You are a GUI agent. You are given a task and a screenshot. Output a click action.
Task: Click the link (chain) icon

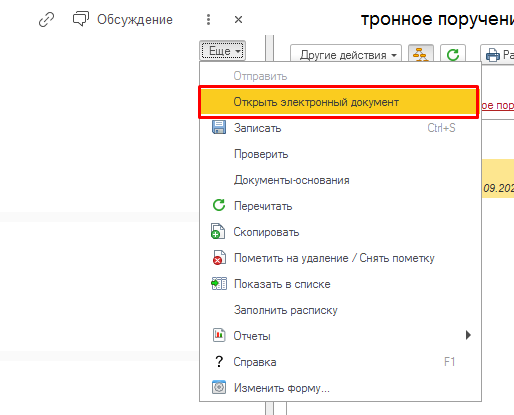(x=46, y=19)
